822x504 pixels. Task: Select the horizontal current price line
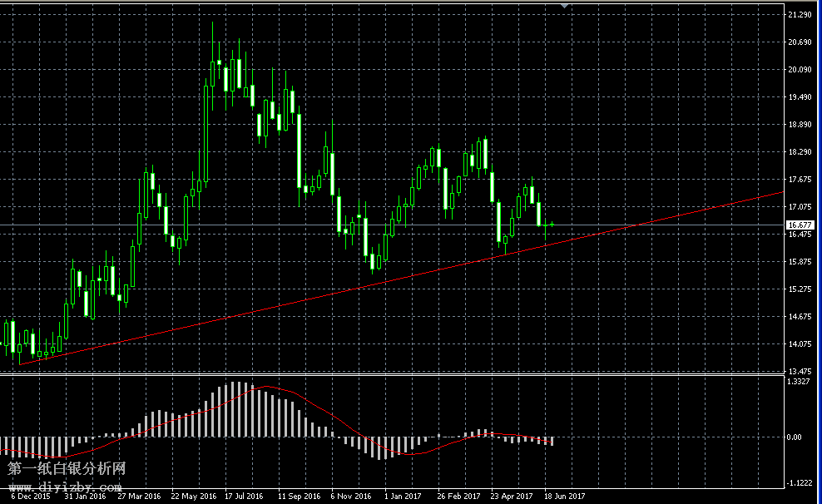click(x=250, y=225)
